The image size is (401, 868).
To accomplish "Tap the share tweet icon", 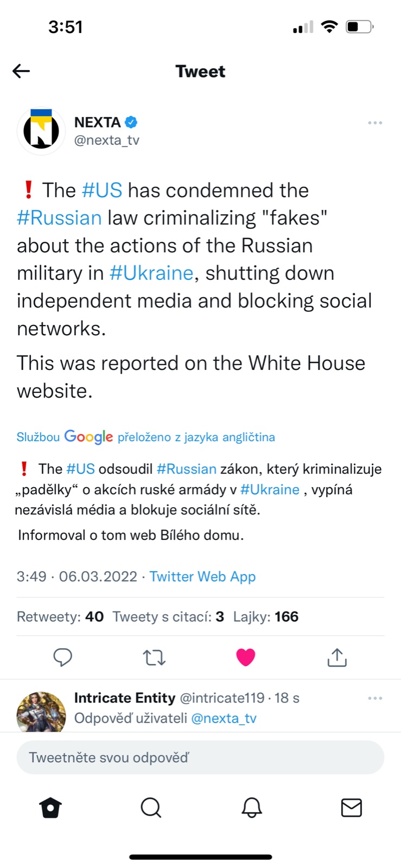I will pos(337,657).
